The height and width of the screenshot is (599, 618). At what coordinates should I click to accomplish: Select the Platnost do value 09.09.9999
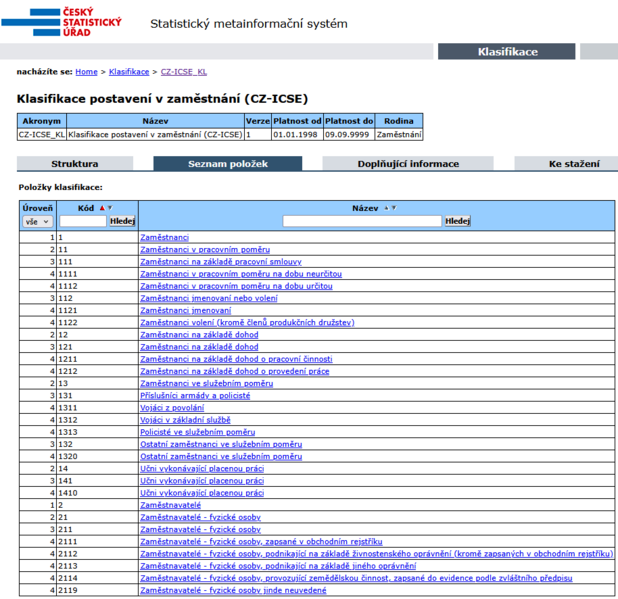point(349,135)
